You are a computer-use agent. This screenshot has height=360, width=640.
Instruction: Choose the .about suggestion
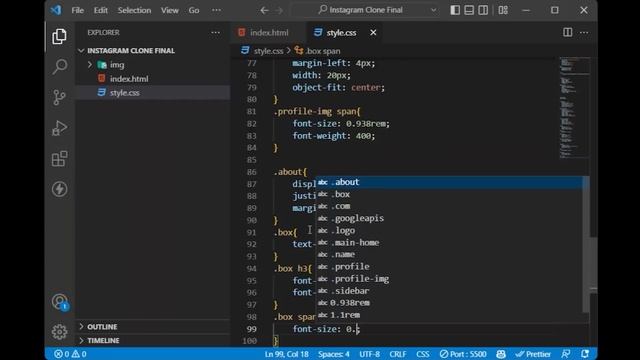(x=450, y=182)
